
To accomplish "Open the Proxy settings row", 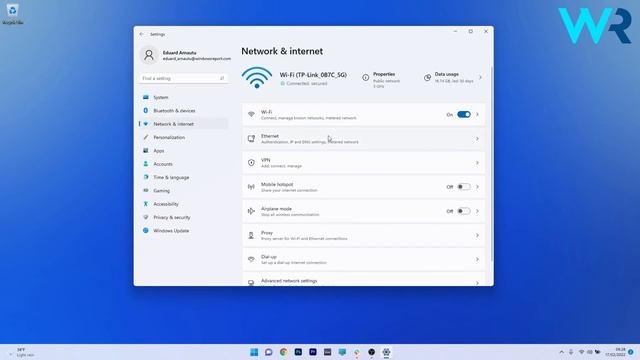I will 363,235.
